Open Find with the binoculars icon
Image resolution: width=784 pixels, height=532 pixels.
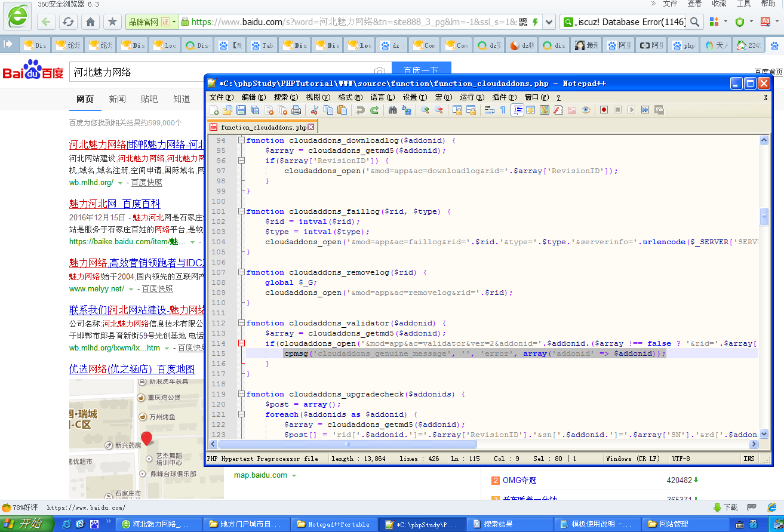tap(392, 110)
